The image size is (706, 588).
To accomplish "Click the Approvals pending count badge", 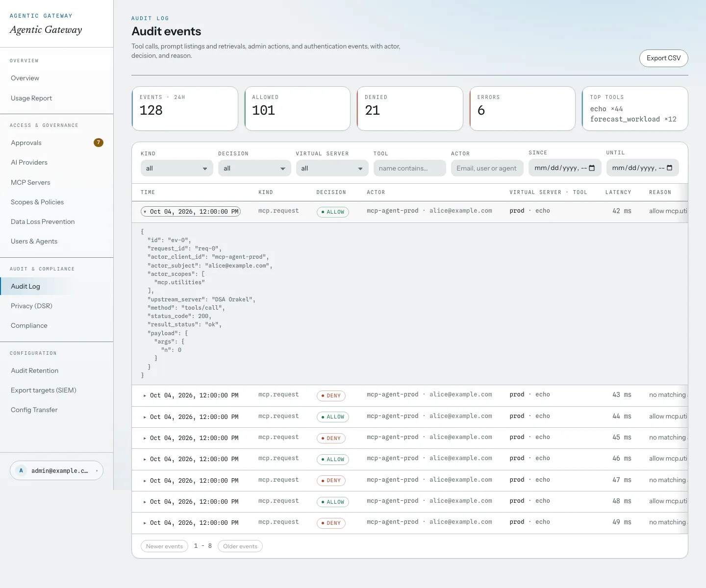I will (99, 143).
